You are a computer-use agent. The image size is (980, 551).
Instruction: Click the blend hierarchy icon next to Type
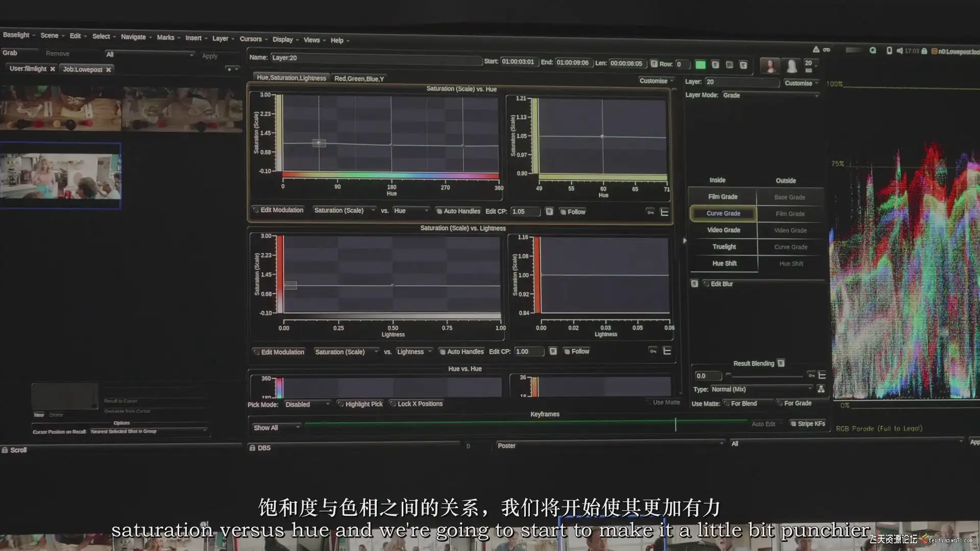click(821, 389)
